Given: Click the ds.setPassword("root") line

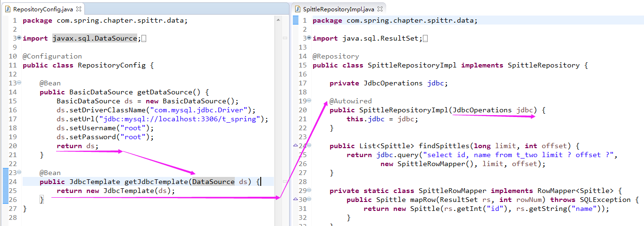Looking at the screenshot, I should coord(105,137).
